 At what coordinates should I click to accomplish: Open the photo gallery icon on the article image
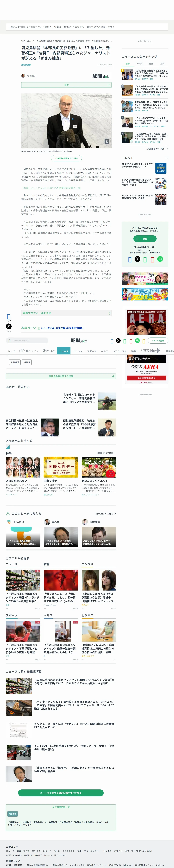106,141
